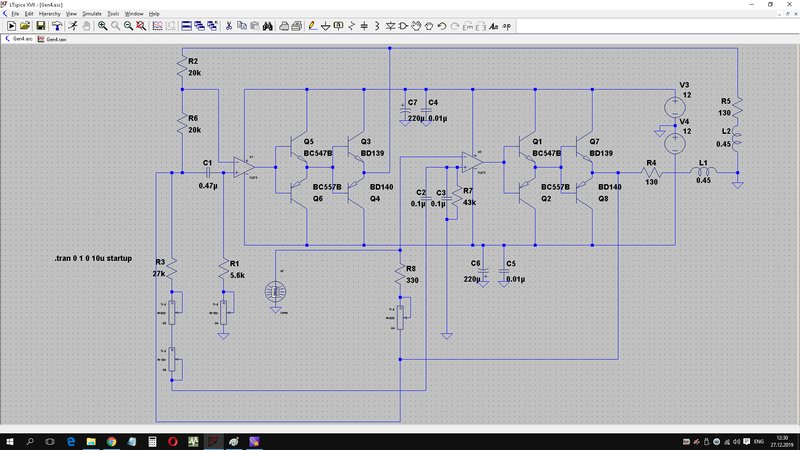
Task: Open Opera browser from the taskbar
Action: 172,441
